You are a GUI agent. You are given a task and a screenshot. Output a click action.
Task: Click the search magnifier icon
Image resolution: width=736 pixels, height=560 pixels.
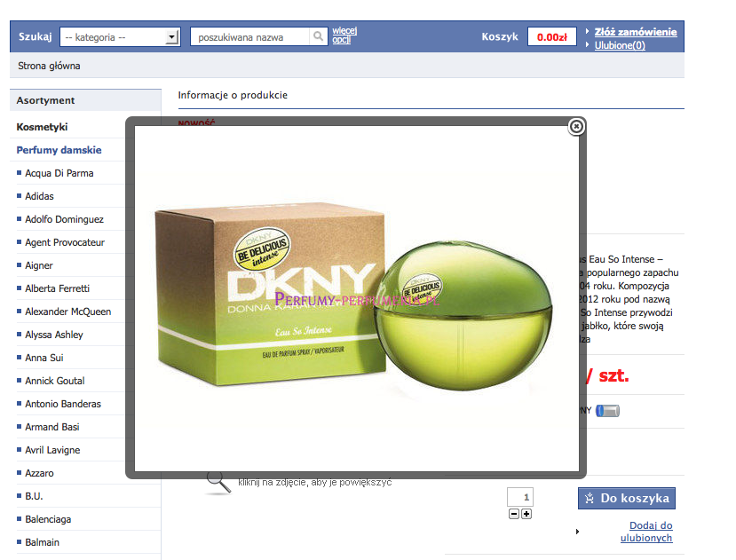(x=318, y=36)
